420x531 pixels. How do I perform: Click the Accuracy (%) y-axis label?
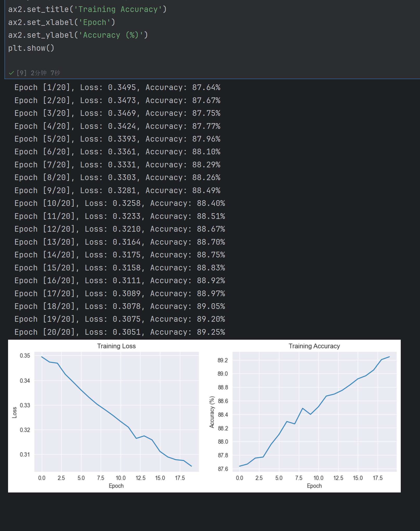[212, 412]
